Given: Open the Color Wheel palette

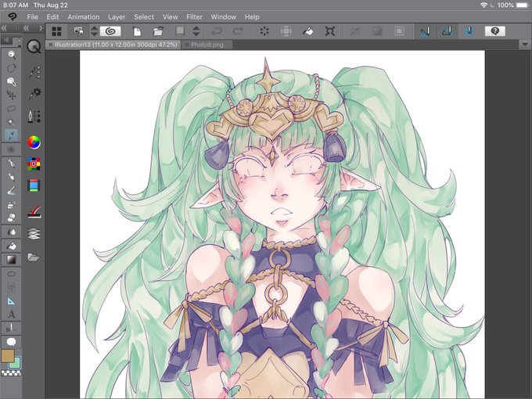Looking at the screenshot, I should (34, 142).
